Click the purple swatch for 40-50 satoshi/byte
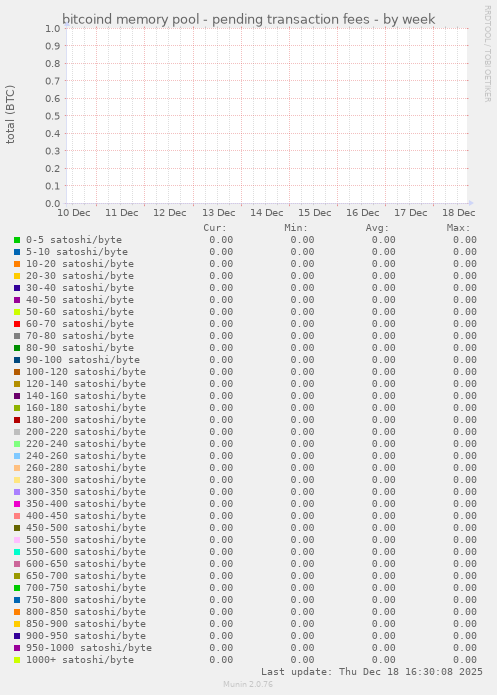Viewport: 497px width, 695px height. pos(17,300)
